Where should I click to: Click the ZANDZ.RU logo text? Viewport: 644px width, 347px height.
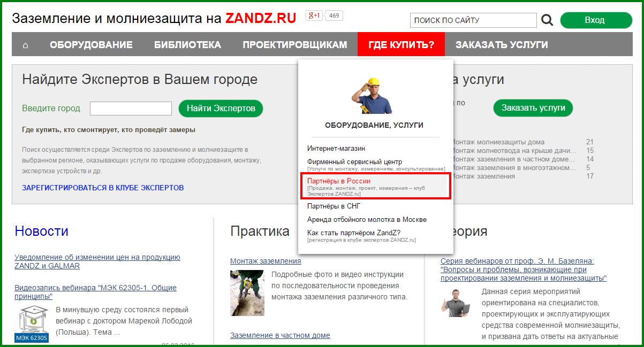[x=261, y=18]
